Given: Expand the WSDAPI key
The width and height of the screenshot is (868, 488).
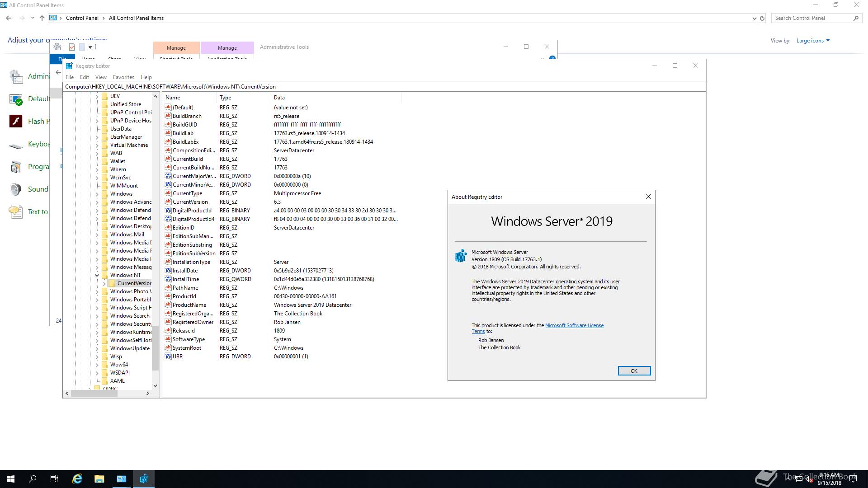Looking at the screenshot, I should tap(97, 373).
